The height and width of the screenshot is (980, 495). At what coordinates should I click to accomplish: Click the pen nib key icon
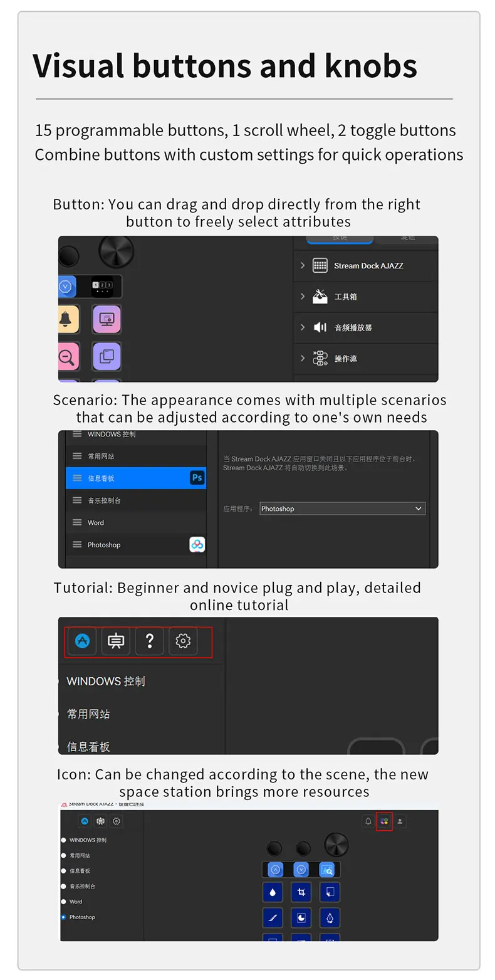(330, 918)
